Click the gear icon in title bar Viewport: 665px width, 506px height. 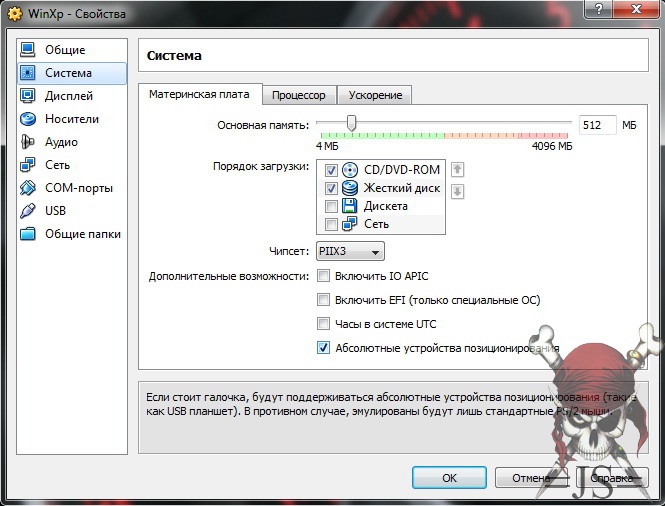15,14
